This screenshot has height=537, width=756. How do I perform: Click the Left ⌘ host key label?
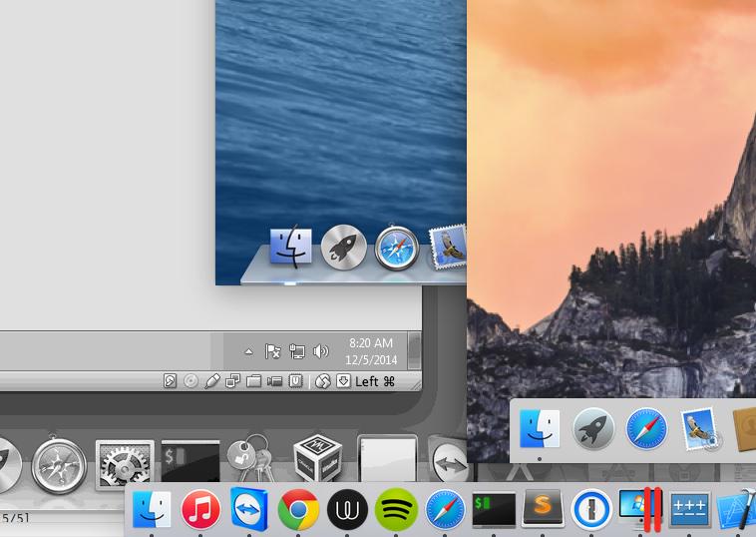[375, 381]
